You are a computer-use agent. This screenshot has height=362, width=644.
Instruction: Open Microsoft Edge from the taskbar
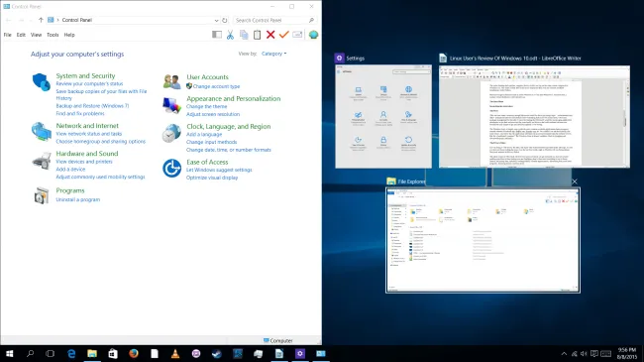[71, 354]
